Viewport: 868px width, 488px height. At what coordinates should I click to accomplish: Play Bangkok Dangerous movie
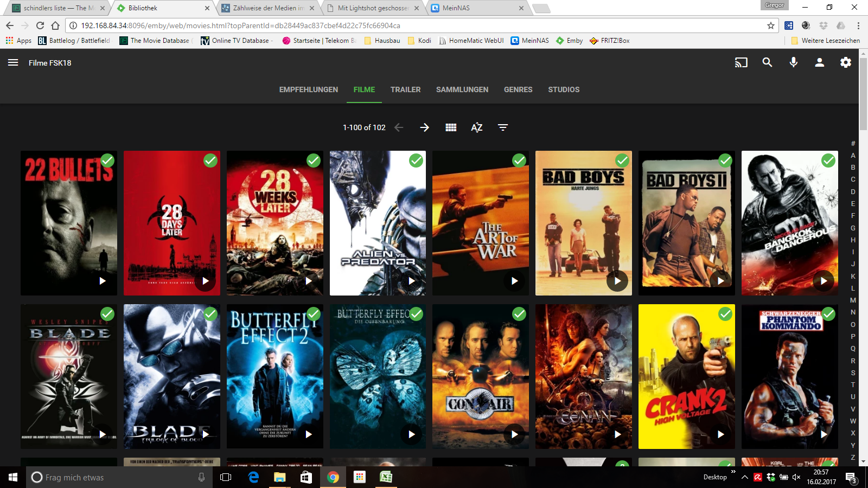824,281
